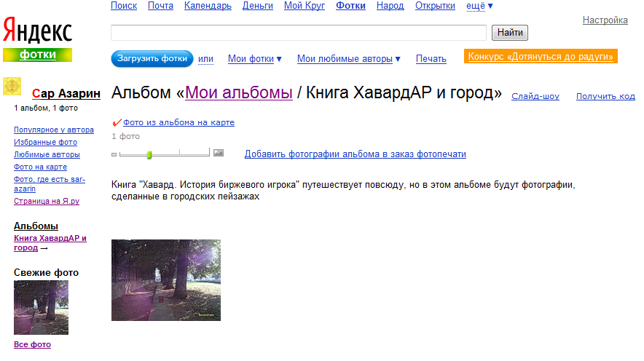Open the Печать link
The height and width of the screenshot is (361, 644).
point(431,59)
